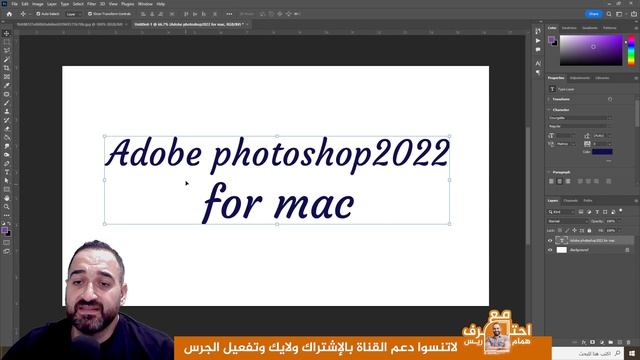This screenshot has width=640, height=360.
Task: Open the Windows Start button
Action: (x=632, y=353)
